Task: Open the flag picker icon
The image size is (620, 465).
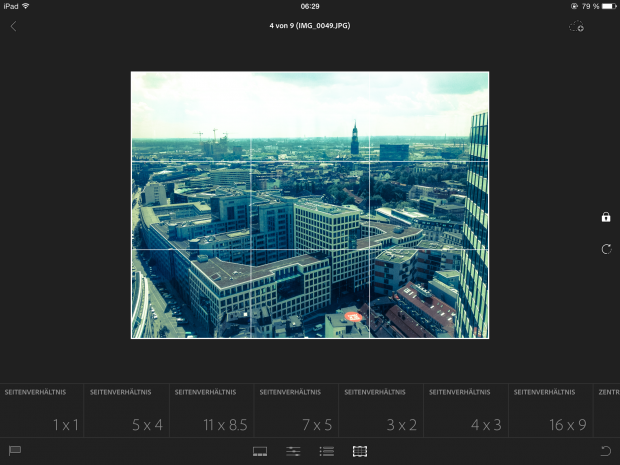Action: pyautogui.click(x=15, y=450)
